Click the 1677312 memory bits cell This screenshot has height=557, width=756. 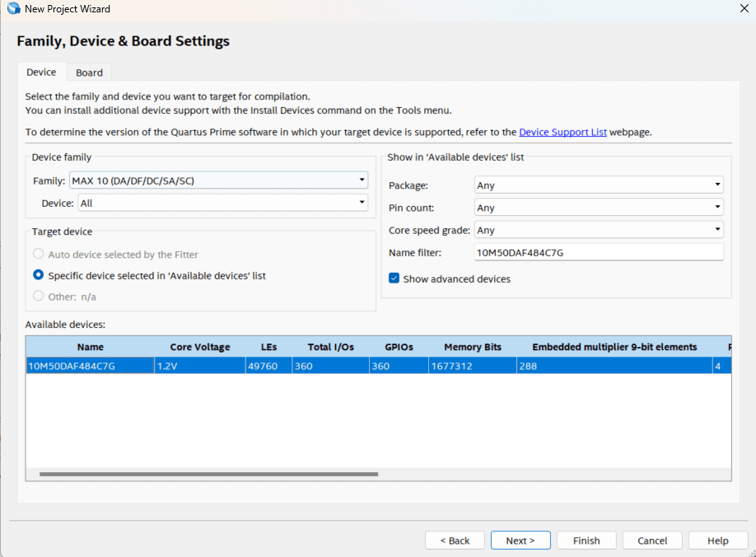point(473,366)
